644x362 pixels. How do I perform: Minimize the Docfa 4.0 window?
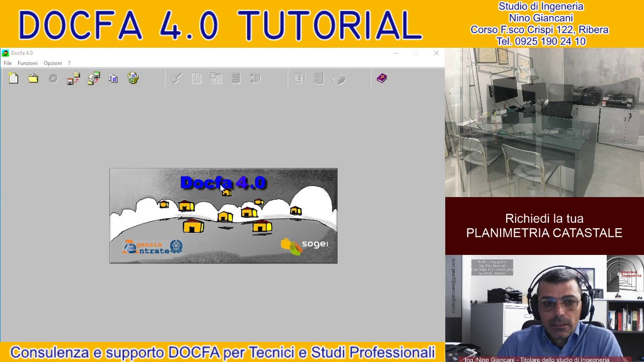coord(396,53)
